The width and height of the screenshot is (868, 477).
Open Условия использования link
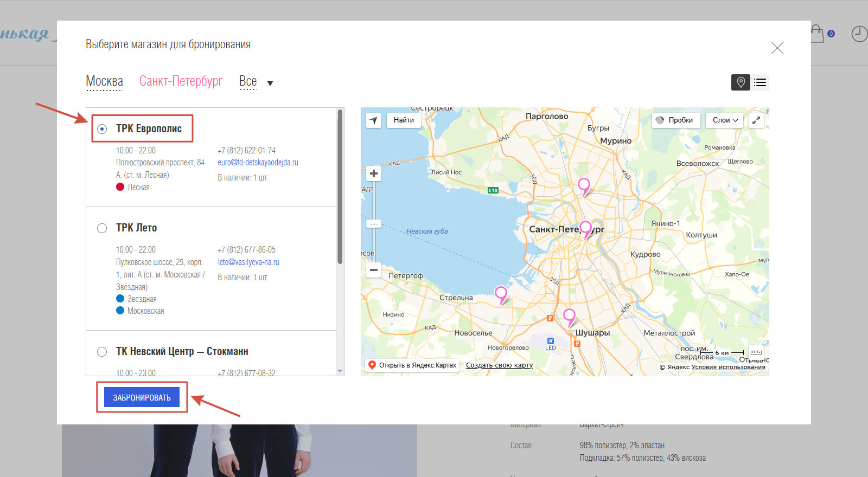click(728, 367)
